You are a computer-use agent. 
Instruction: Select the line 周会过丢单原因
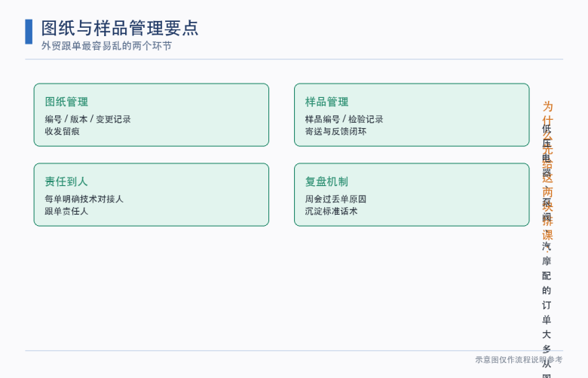click(x=335, y=200)
